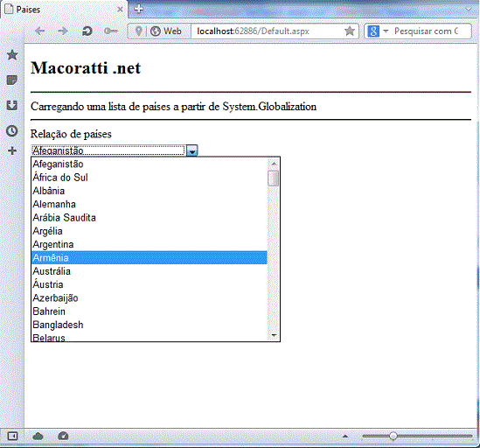
Task: Toggle Turbo speed gauge icon in status bar
Action: pyautogui.click(x=63, y=436)
